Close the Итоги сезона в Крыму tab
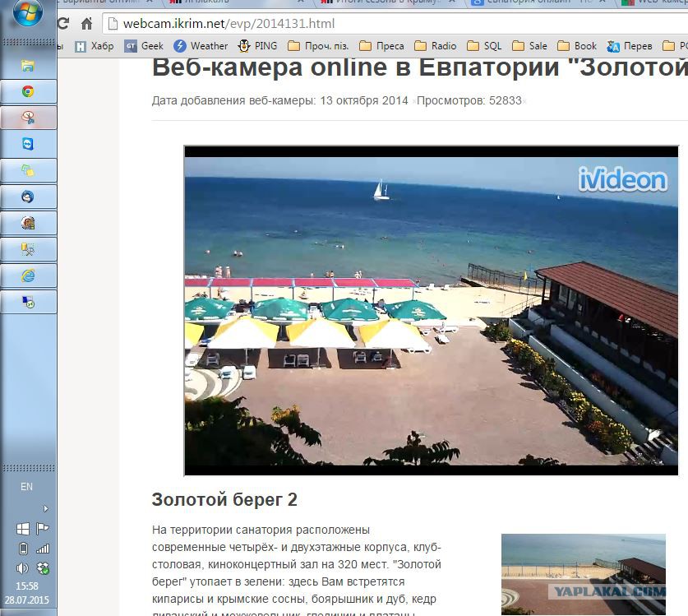This screenshot has width=688, height=616. [451, 2]
